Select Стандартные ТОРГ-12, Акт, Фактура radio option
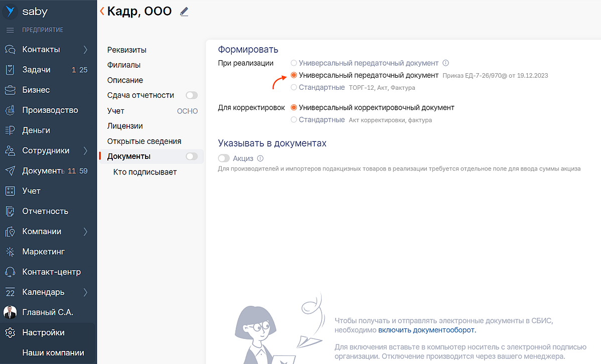Viewport: 601px width, 364px height. pyautogui.click(x=294, y=88)
